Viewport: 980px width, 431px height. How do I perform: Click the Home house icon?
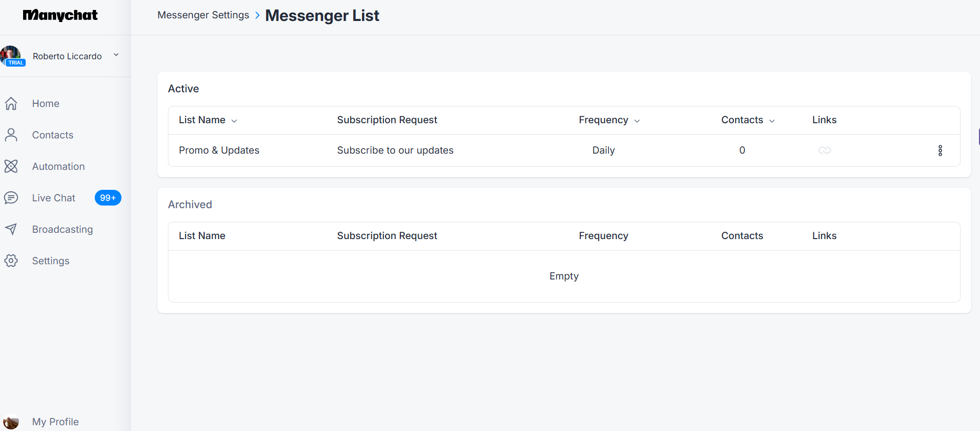pyautogui.click(x=11, y=103)
